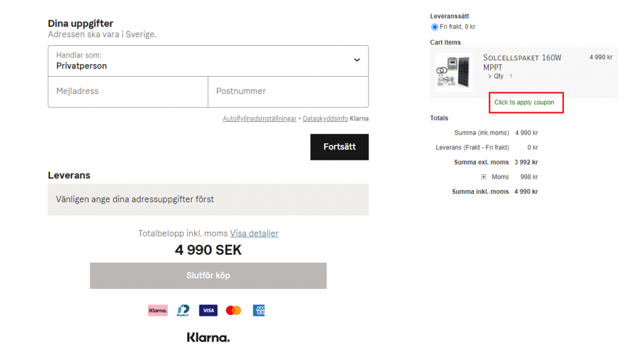Image resolution: width=625 pixels, height=364 pixels.
Task: Click the pink Klarna payment badge
Action: 157,310
